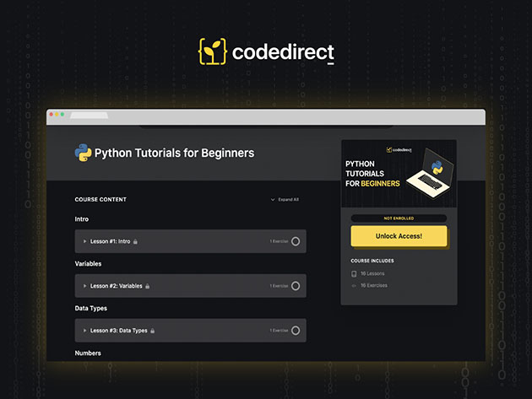Click the NOT ENROLLED status bar

399,218
